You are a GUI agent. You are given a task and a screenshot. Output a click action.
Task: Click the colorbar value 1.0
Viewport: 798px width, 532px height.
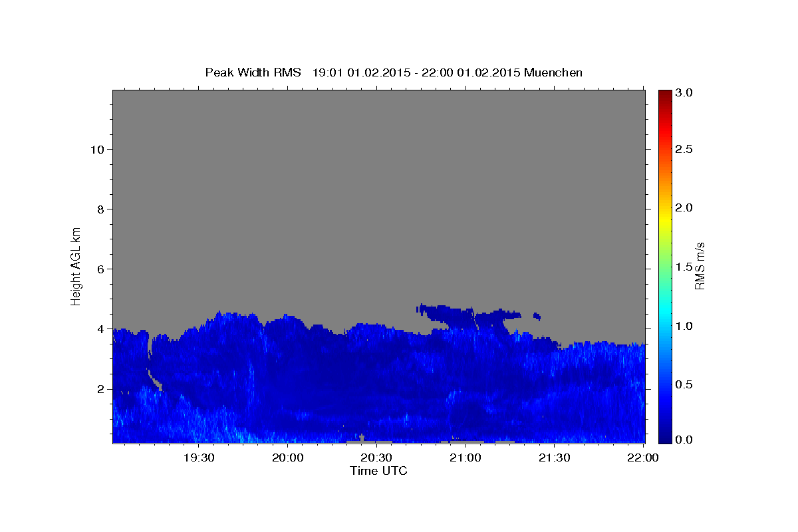tap(685, 326)
